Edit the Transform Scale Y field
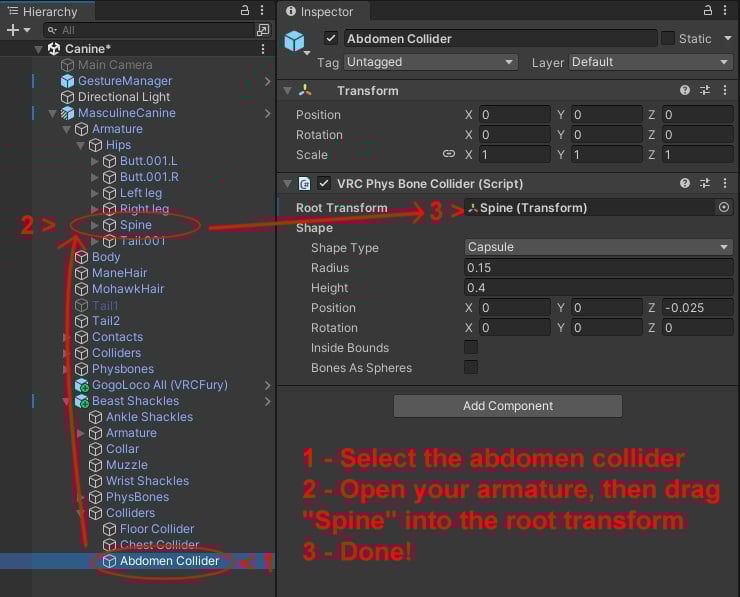 click(606, 154)
